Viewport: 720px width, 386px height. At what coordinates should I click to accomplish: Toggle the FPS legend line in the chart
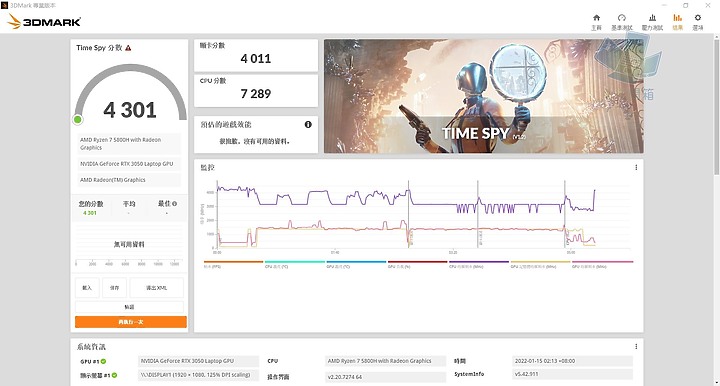pyautogui.click(x=233, y=264)
